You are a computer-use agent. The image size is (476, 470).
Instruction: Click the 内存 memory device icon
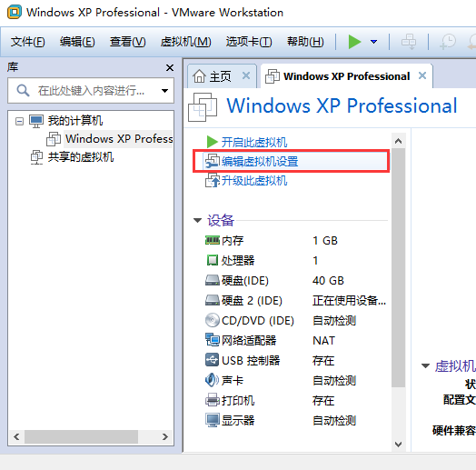[x=213, y=240]
